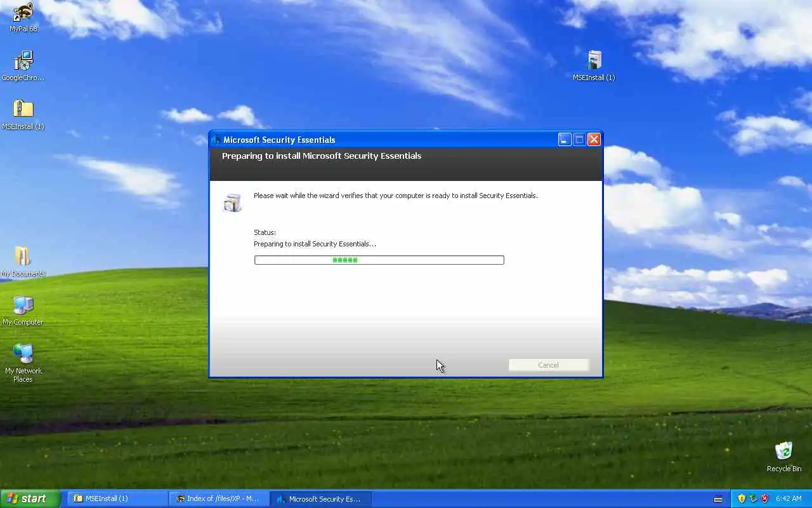Click the red shield security alert tray icon
The width and height of the screenshot is (812, 508).
pos(764,499)
